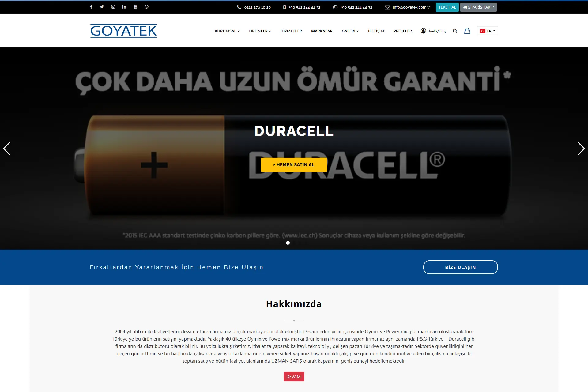588x392 pixels.
Task: Click the DURACELL slide heading
Action: (294, 131)
